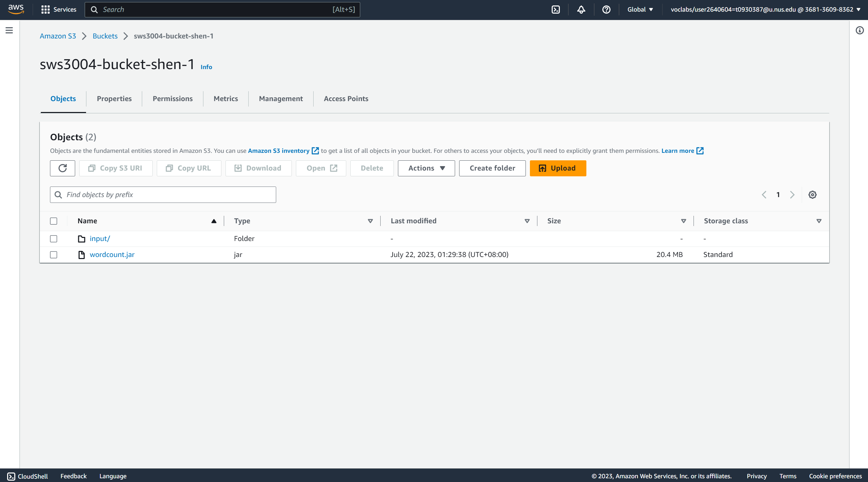Screen dimensions: 868x482
Task: Open the help question mark menu
Action: click(606, 10)
